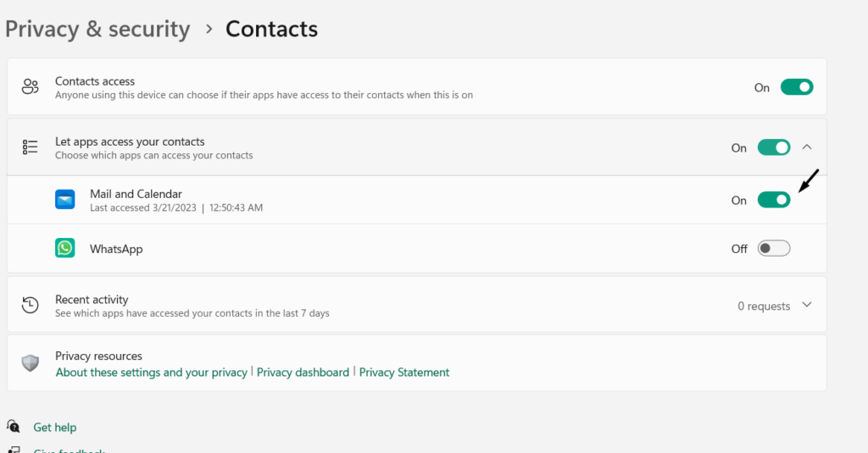Click the Contacts access people icon
The image size is (868, 453).
click(31, 87)
